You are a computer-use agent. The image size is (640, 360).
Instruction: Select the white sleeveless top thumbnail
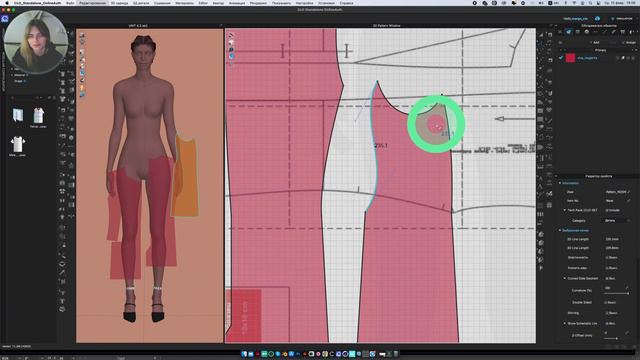[x=38, y=116]
